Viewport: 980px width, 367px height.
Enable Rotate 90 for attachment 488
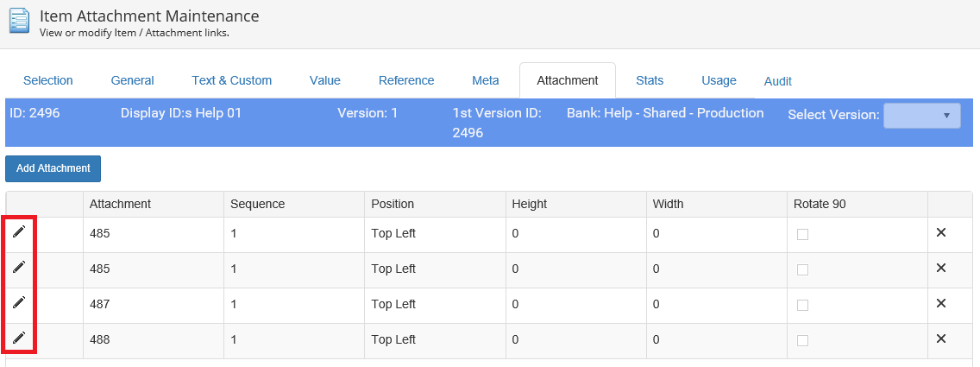click(802, 340)
